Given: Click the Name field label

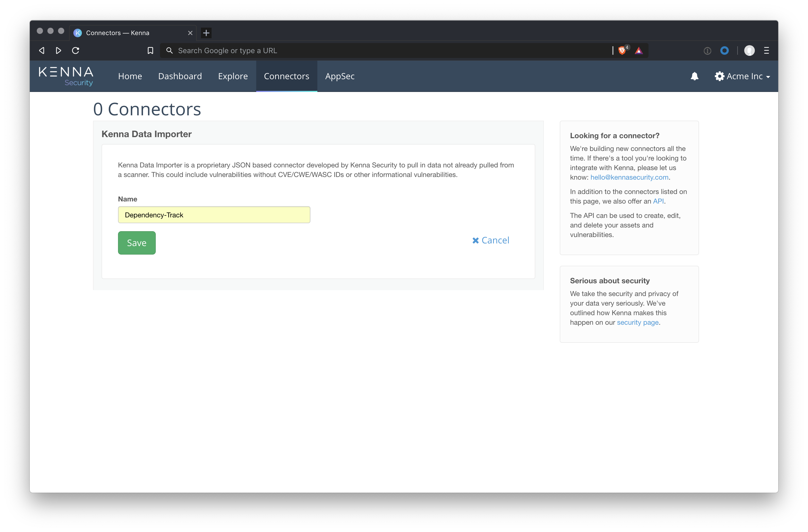Looking at the screenshot, I should [127, 199].
